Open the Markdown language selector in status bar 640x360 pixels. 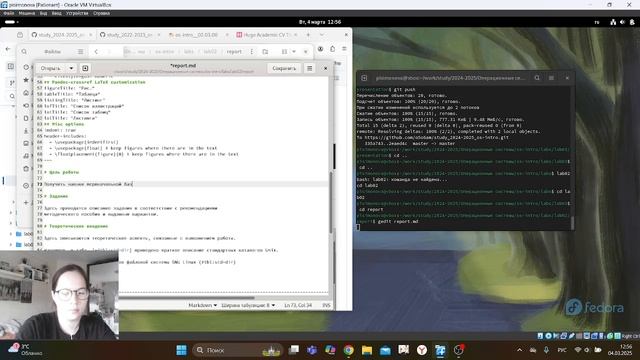(202, 305)
